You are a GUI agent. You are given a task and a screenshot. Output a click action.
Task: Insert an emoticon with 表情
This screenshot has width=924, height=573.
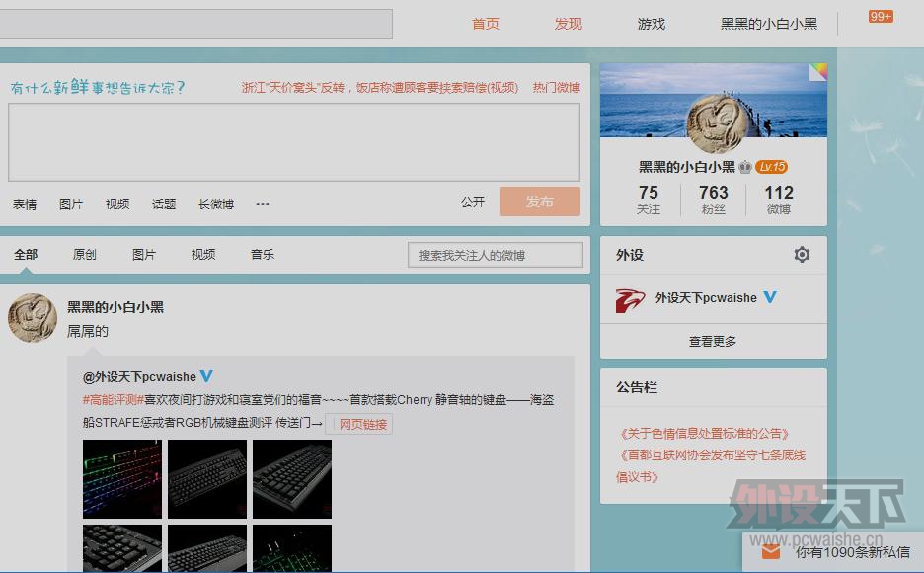(x=25, y=204)
